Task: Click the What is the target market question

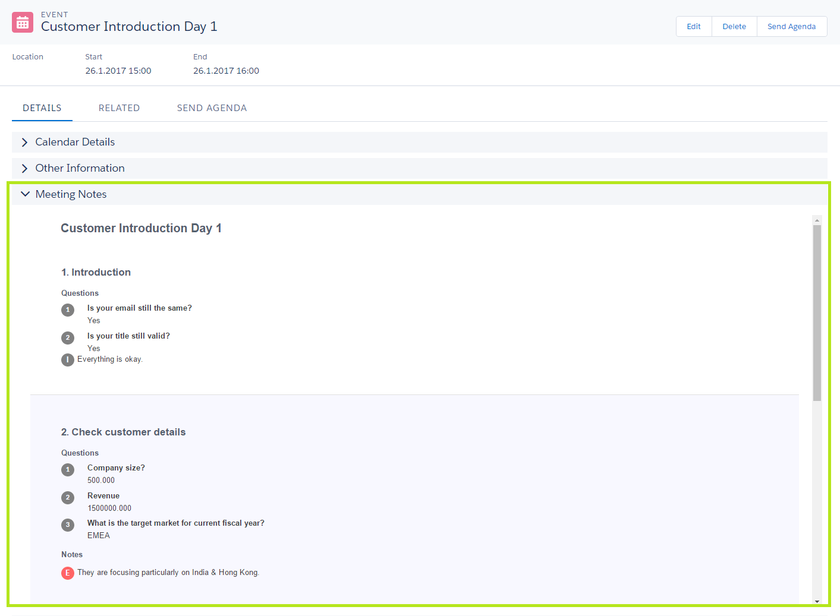Action: [x=176, y=523]
